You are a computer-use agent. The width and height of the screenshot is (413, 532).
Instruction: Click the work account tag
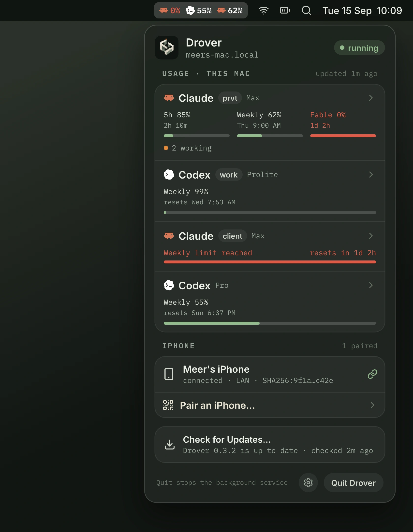[x=229, y=175]
